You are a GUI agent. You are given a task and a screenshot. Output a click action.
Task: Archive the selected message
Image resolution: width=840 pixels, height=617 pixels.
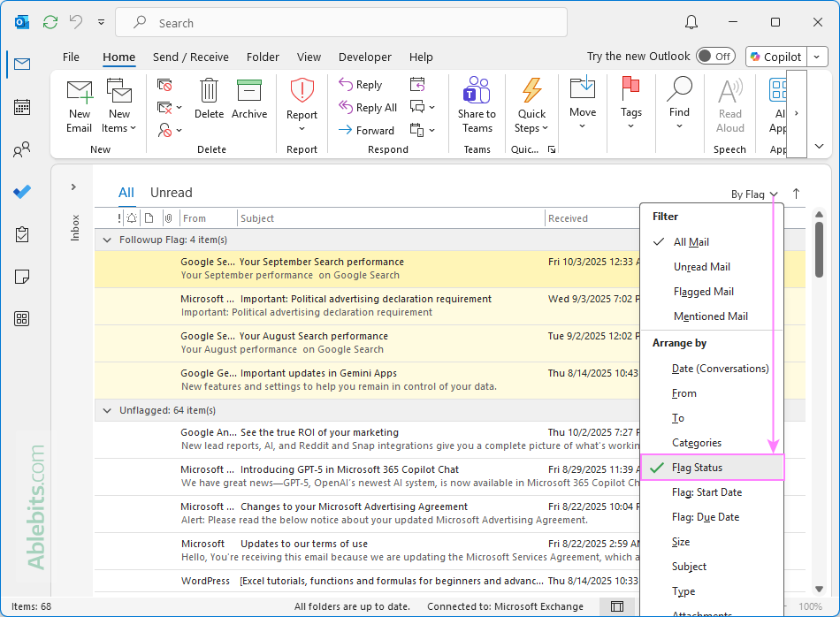[x=249, y=99]
